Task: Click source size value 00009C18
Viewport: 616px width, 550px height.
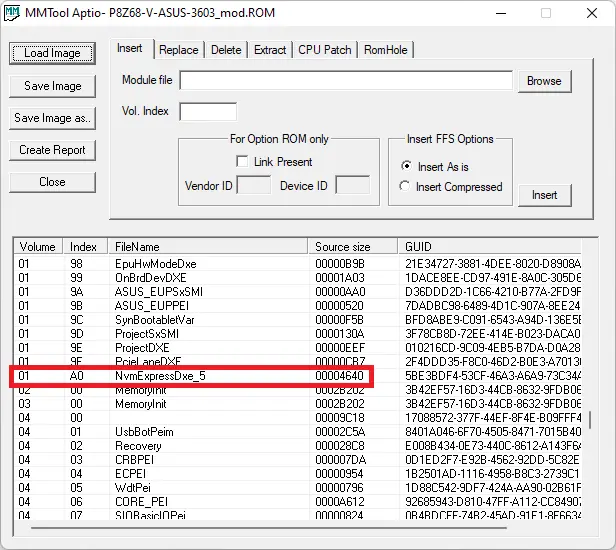Action: (x=340, y=418)
